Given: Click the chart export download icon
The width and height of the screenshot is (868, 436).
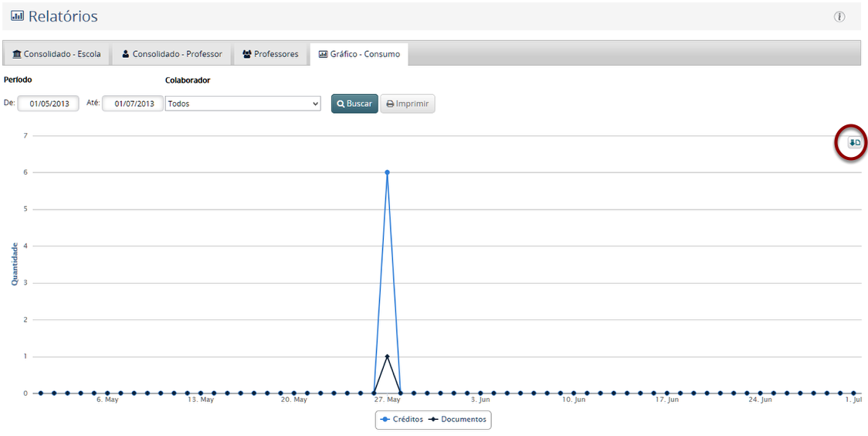Looking at the screenshot, I should pos(853,143).
